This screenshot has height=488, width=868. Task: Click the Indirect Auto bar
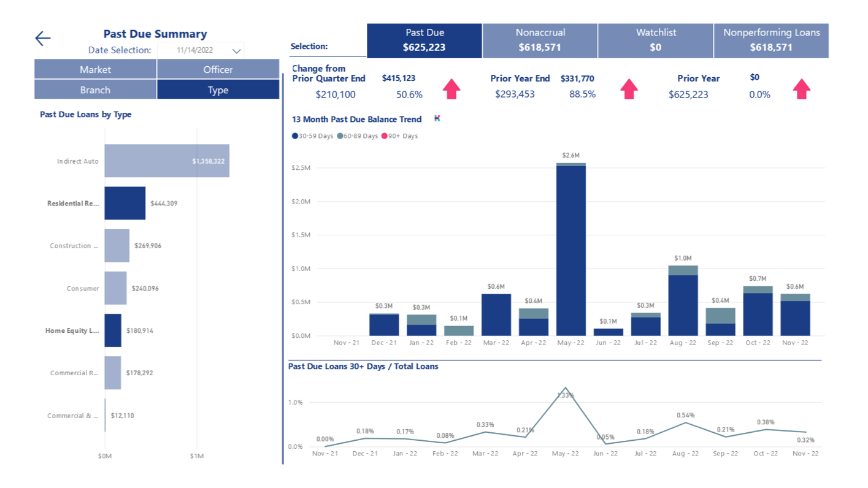167,161
